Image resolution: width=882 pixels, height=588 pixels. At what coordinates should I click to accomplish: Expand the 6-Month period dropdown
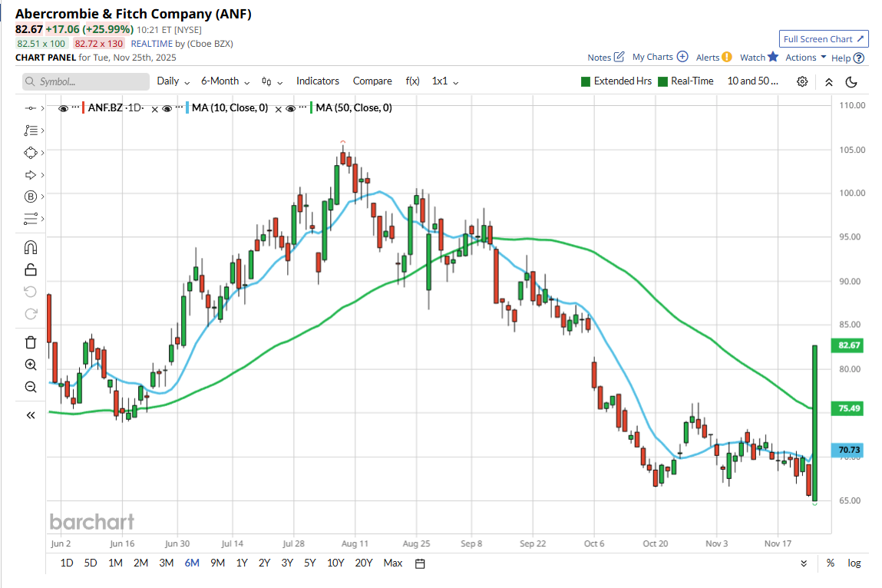pyautogui.click(x=225, y=81)
